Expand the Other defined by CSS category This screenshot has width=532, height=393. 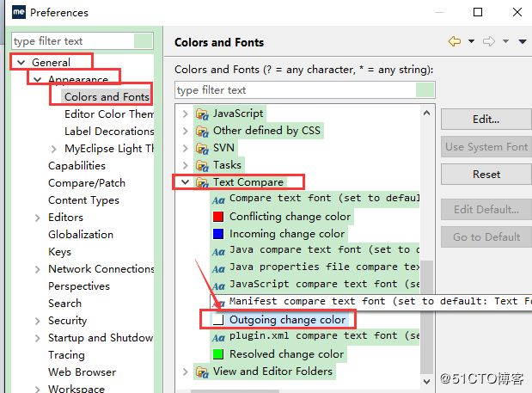(x=186, y=131)
